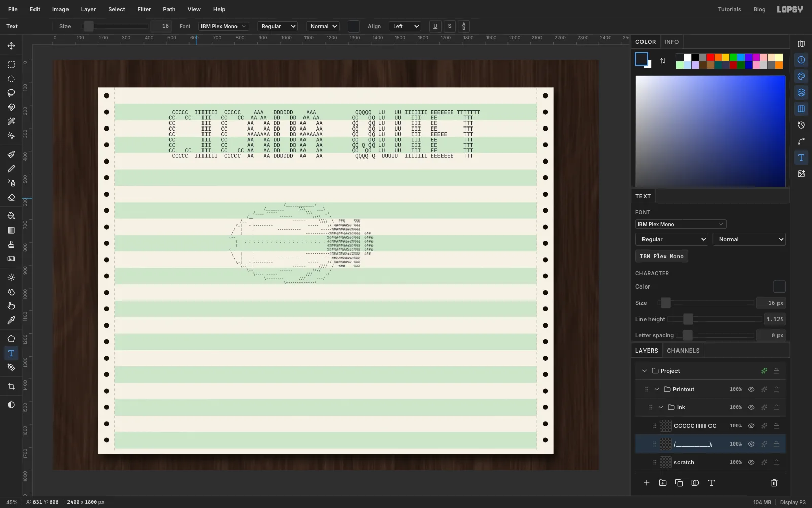The width and height of the screenshot is (812, 508).
Task: Open the Align dropdown set to Left
Action: click(405, 26)
